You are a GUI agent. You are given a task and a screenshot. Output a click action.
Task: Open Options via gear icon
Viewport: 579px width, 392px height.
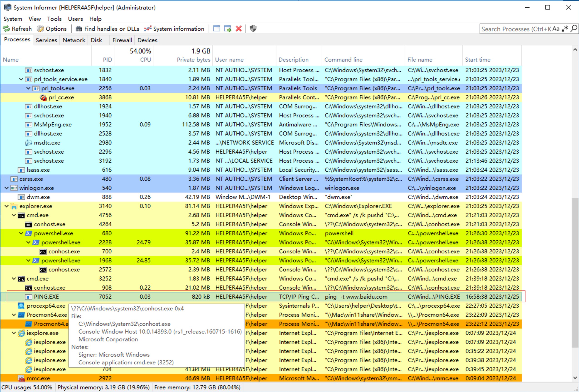(x=40, y=29)
